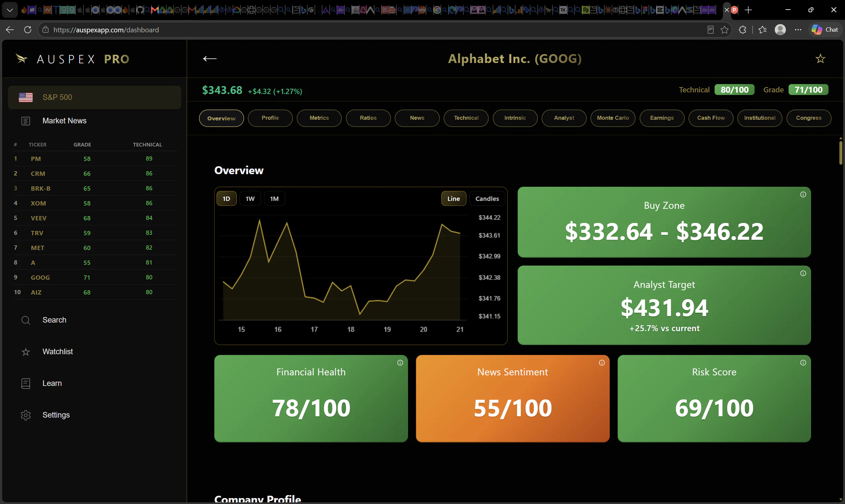Switch chart timeframe to 1M

tap(274, 199)
